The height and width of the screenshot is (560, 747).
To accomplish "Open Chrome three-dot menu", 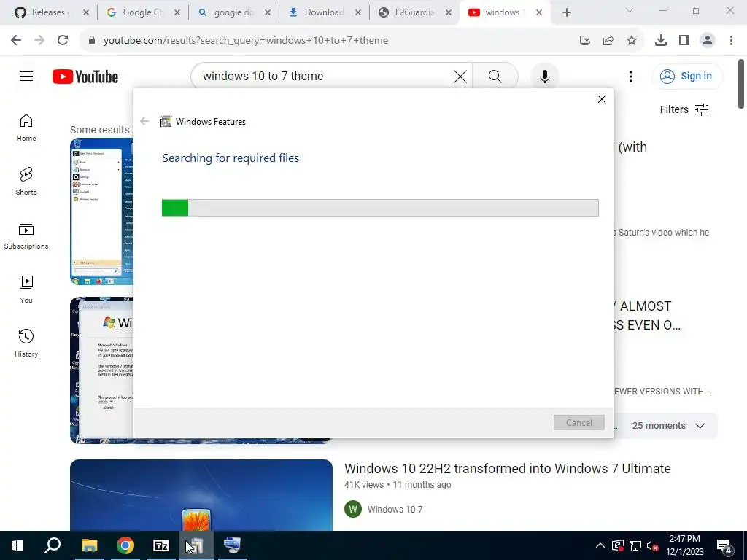I will click(731, 40).
